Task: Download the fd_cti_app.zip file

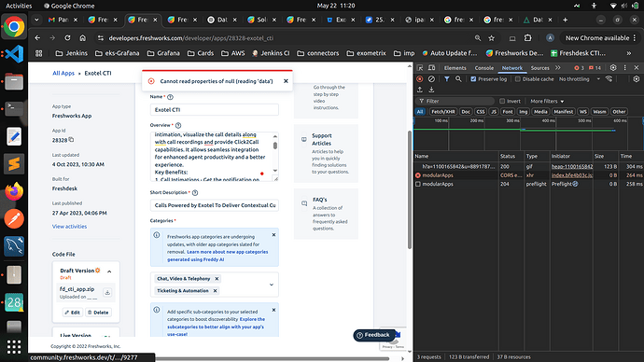Action: [x=107, y=292]
